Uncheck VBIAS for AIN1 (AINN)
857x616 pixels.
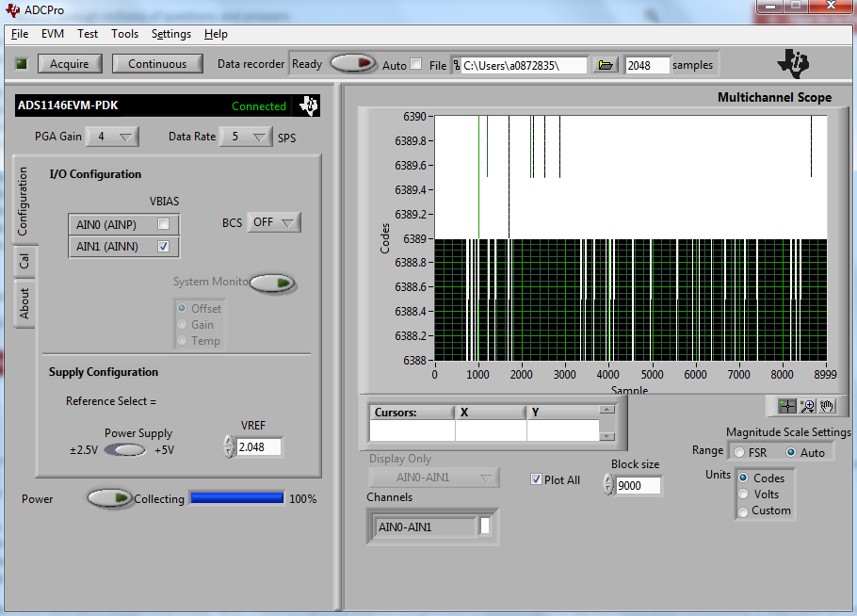[x=163, y=246]
